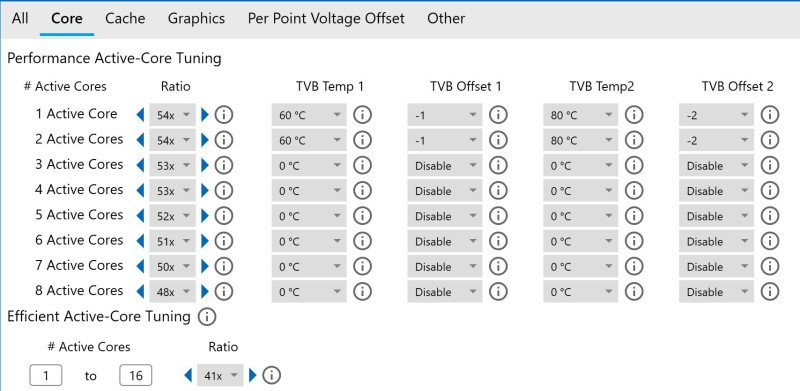Image resolution: width=800 pixels, height=391 pixels.
Task: Decrease the 8 Active Cores ratio with left arrow
Action: tap(140, 291)
